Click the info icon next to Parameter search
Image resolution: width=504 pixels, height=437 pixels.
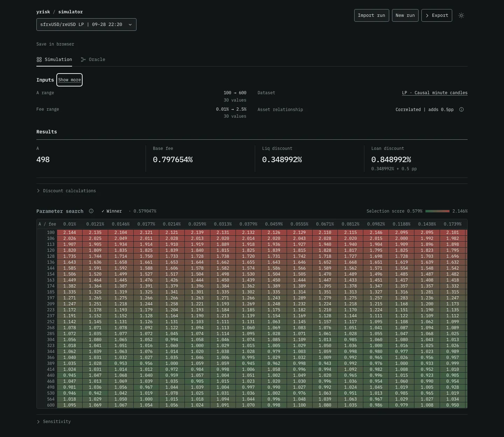(91, 211)
